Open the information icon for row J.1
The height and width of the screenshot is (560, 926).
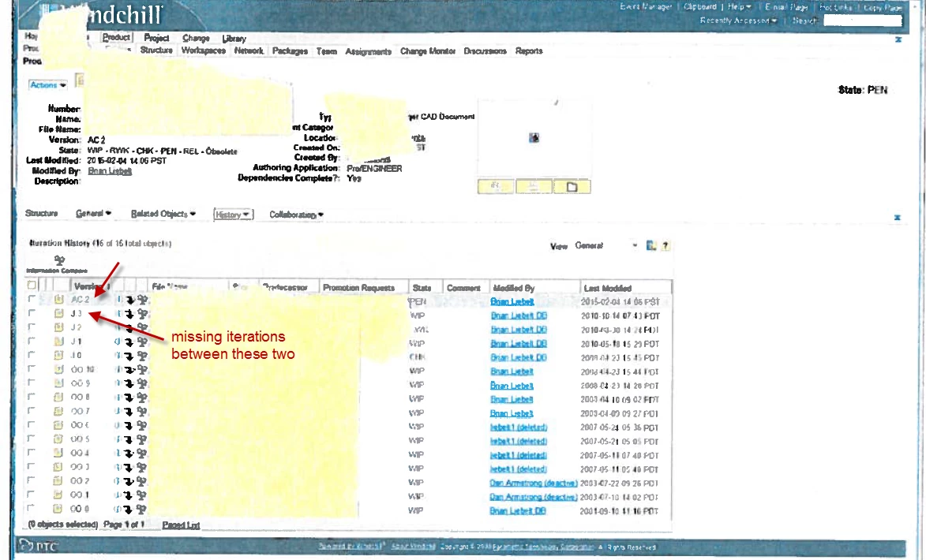point(118,342)
